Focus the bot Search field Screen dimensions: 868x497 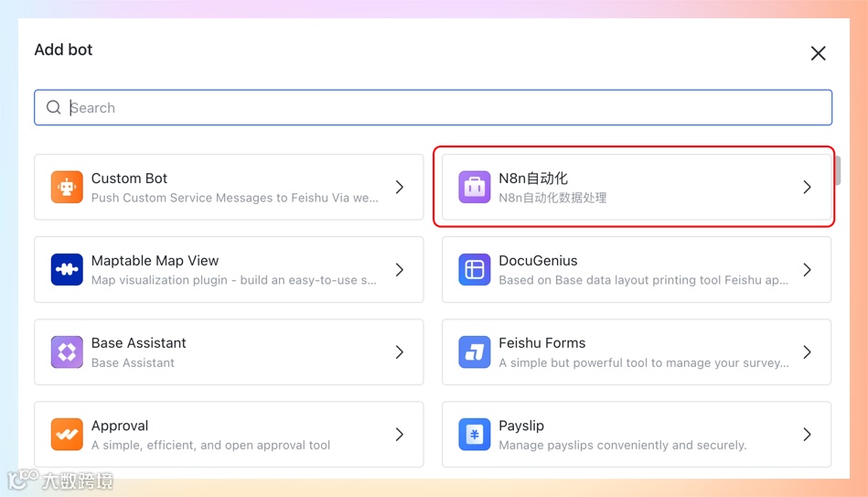[439, 107]
